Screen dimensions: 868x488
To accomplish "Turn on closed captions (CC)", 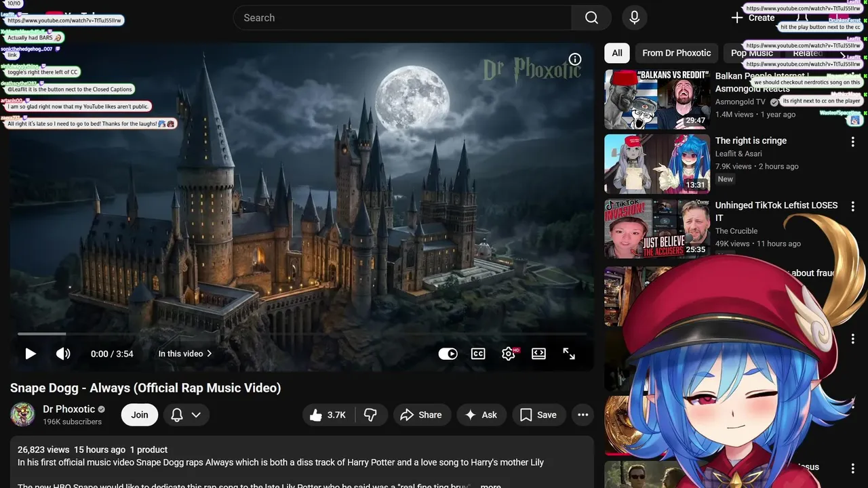I will click(x=478, y=354).
